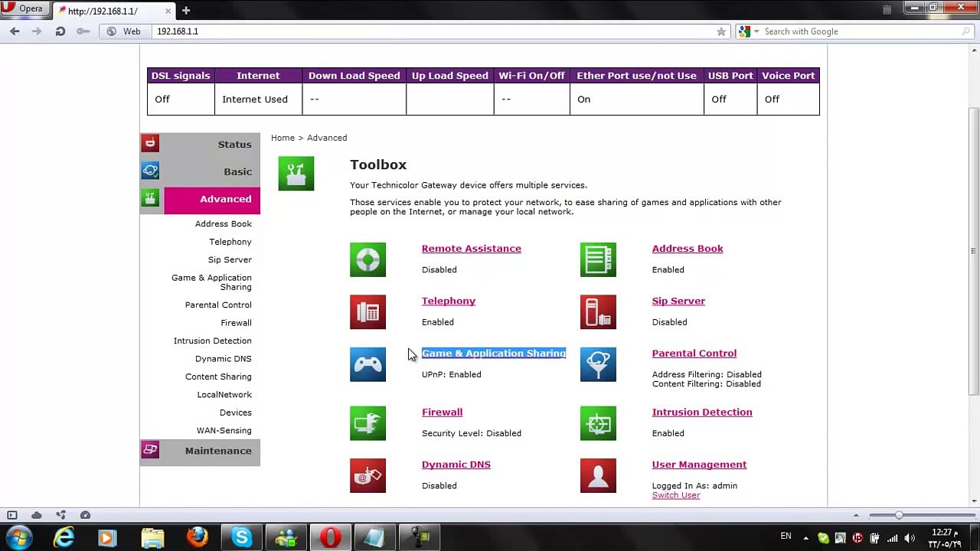Switch to the http://192.168.1.1/ tab
This screenshot has height=551, width=980.
click(x=113, y=11)
